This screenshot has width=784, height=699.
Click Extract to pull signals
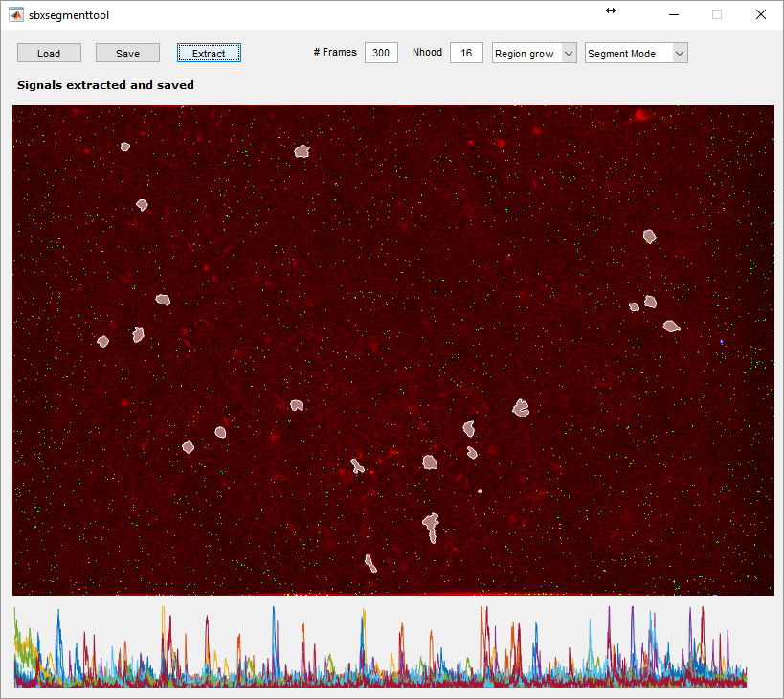click(209, 54)
